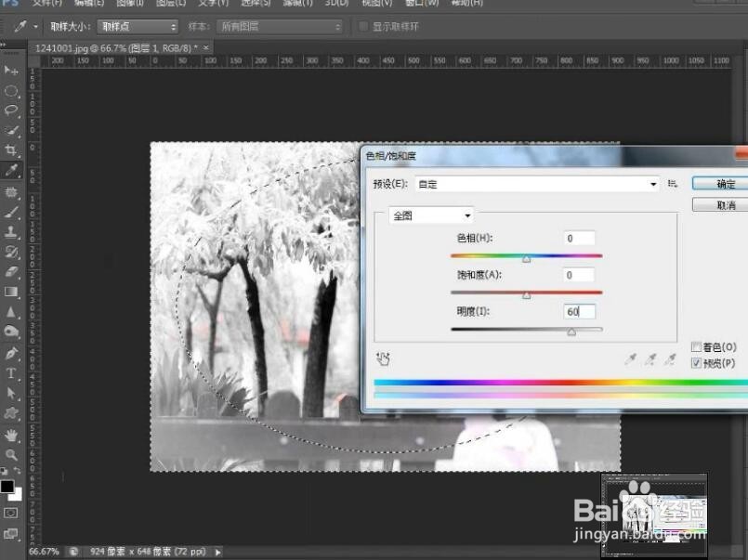Image resolution: width=748 pixels, height=560 pixels.
Task: Select the Elliptical Marquee tool
Action: point(10,91)
